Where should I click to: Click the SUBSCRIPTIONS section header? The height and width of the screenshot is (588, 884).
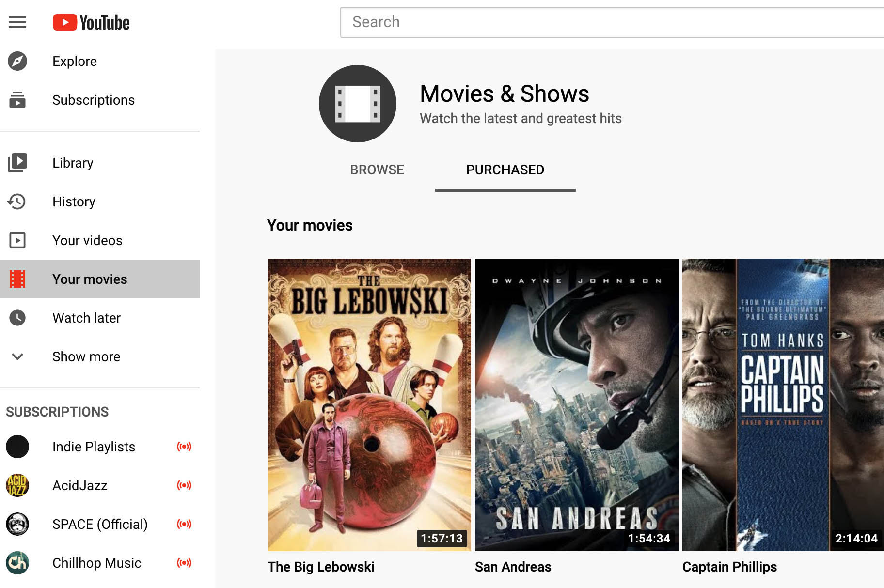click(57, 412)
